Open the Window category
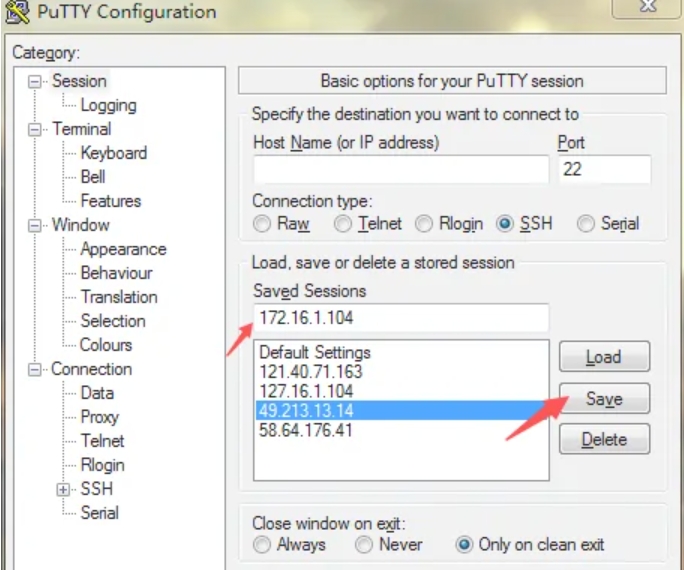Image resolution: width=684 pixels, height=570 pixels. coord(81,225)
